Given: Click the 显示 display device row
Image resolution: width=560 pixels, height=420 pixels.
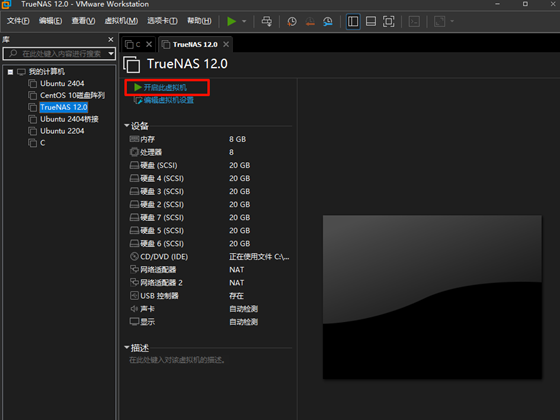Looking at the screenshot, I should click(x=210, y=322).
